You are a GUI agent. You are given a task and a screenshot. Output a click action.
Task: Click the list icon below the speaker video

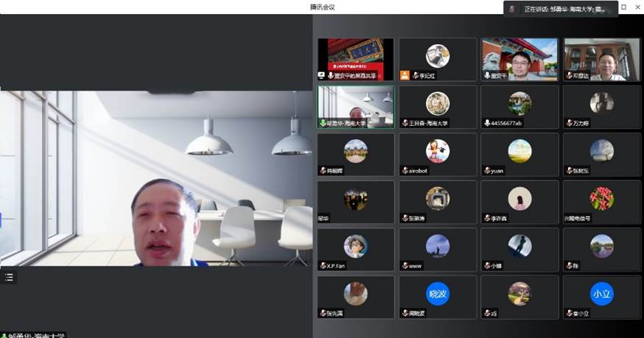[9, 277]
